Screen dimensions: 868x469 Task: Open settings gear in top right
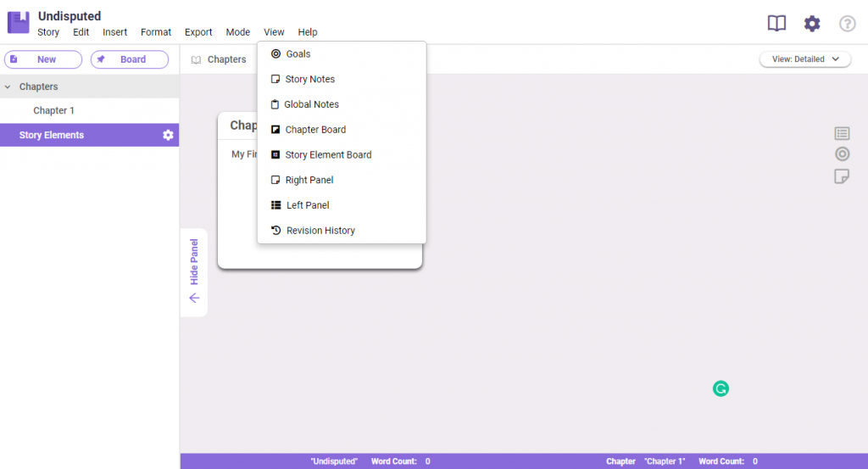(812, 24)
